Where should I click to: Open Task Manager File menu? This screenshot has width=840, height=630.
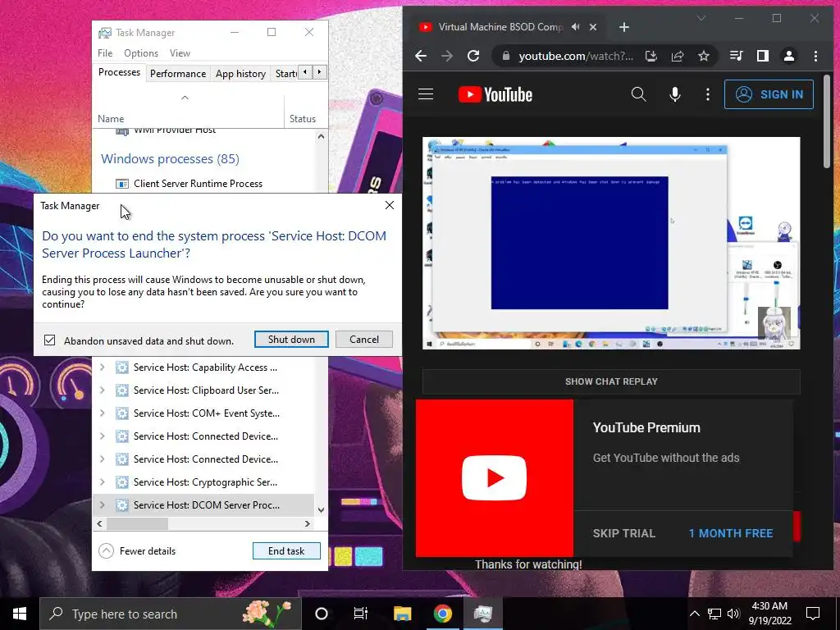[x=105, y=53]
